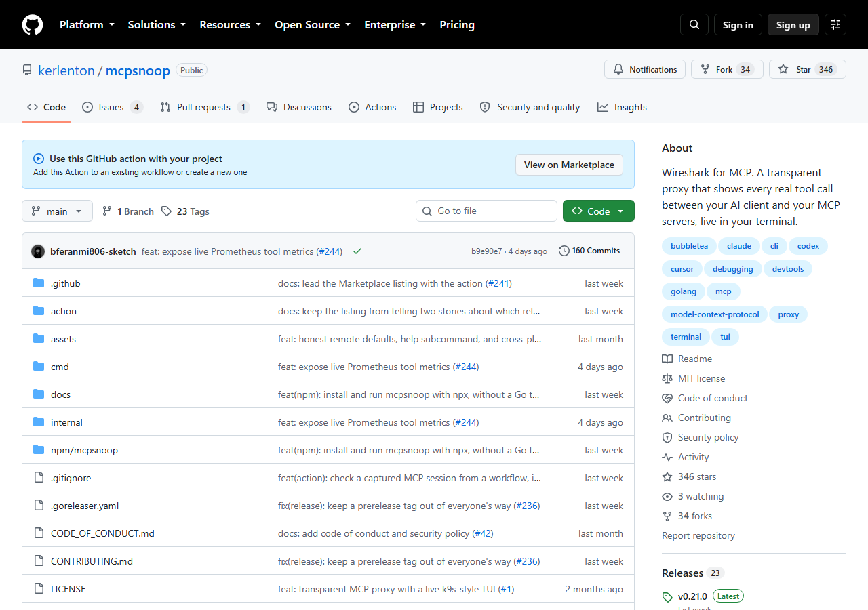
Task: Click the GitHub logo icon
Action: [x=33, y=24]
